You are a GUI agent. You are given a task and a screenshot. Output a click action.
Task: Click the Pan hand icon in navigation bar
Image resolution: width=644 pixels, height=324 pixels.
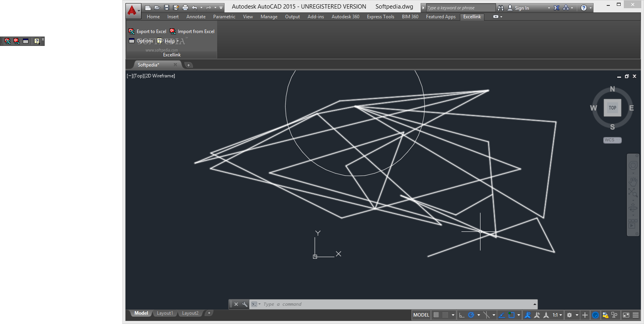pos(633,181)
